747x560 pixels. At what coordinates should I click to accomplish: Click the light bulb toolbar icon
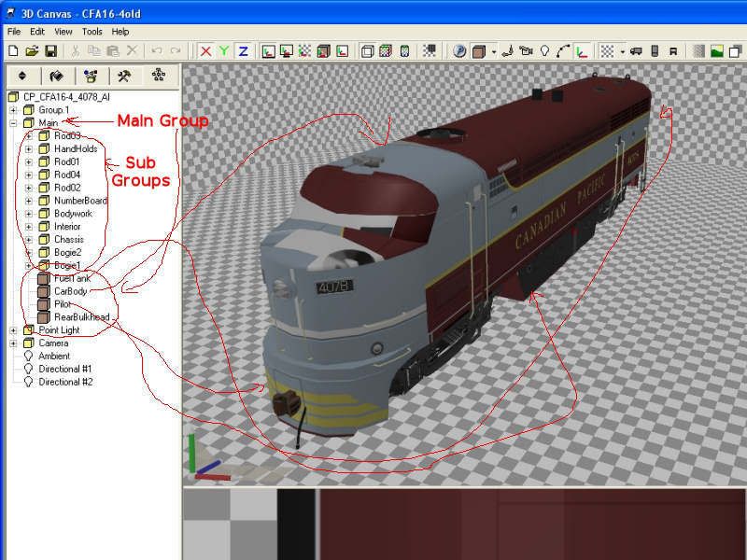(544, 50)
